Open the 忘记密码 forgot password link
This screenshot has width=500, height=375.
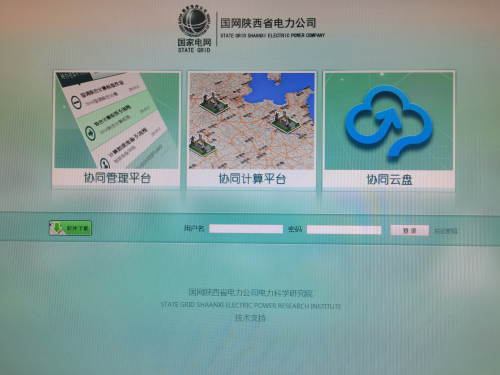pos(446,231)
